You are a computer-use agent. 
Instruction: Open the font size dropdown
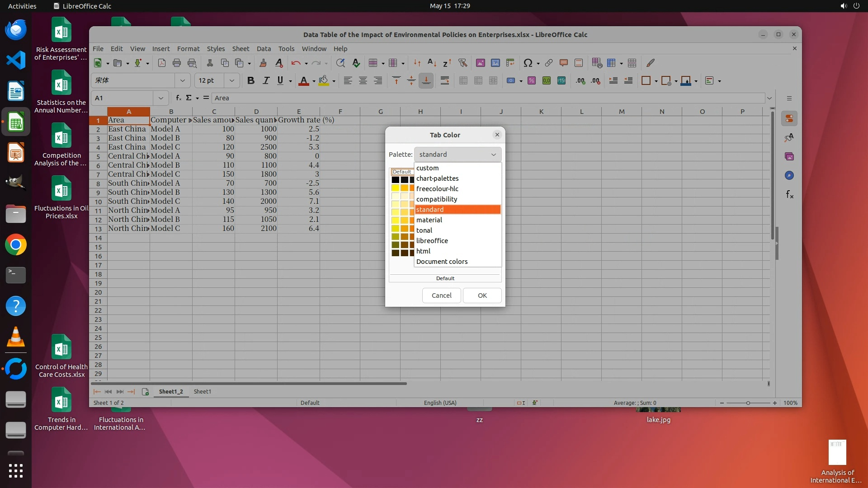point(232,81)
